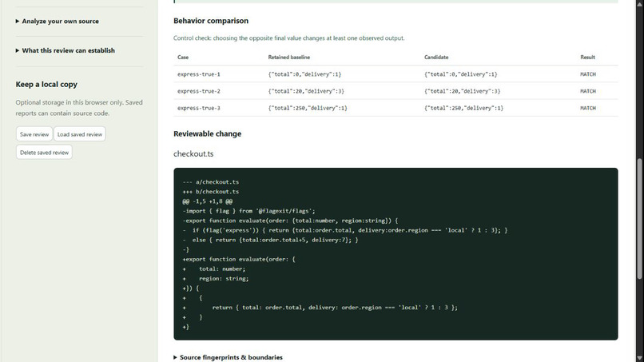Click the Load saved review button
The width and height of the screenshot is (644, 362).
tap(80, 134)
